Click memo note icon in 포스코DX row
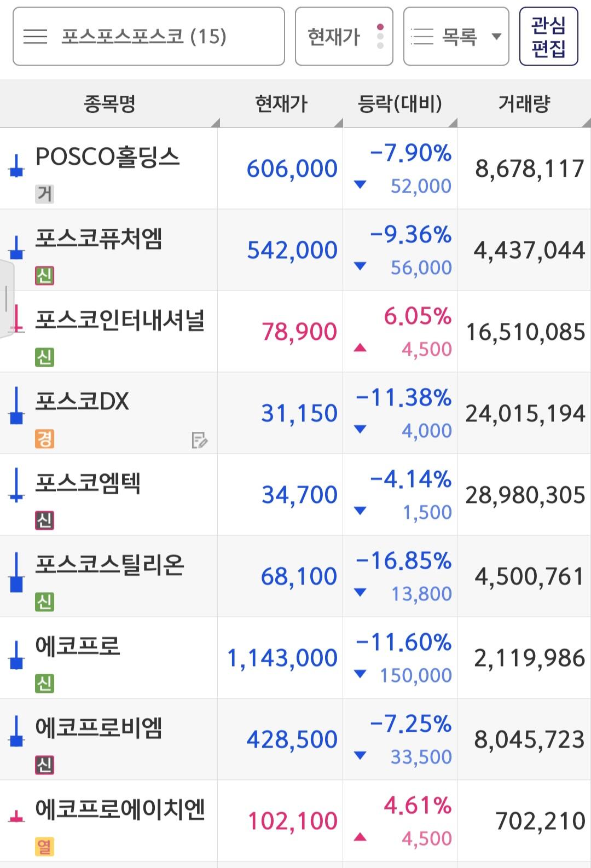The height and width of the screenshot is (868, 591). coord(199,440)
